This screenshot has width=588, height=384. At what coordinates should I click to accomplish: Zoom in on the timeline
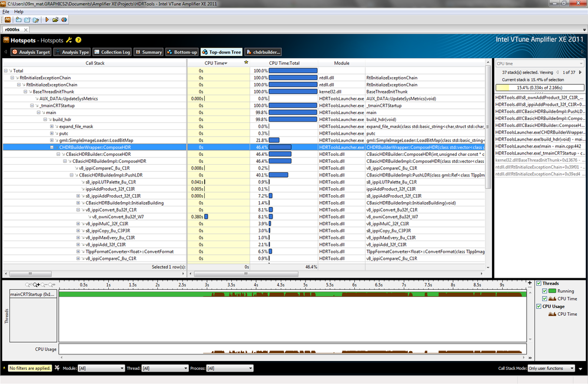click(x=36, y=285)
